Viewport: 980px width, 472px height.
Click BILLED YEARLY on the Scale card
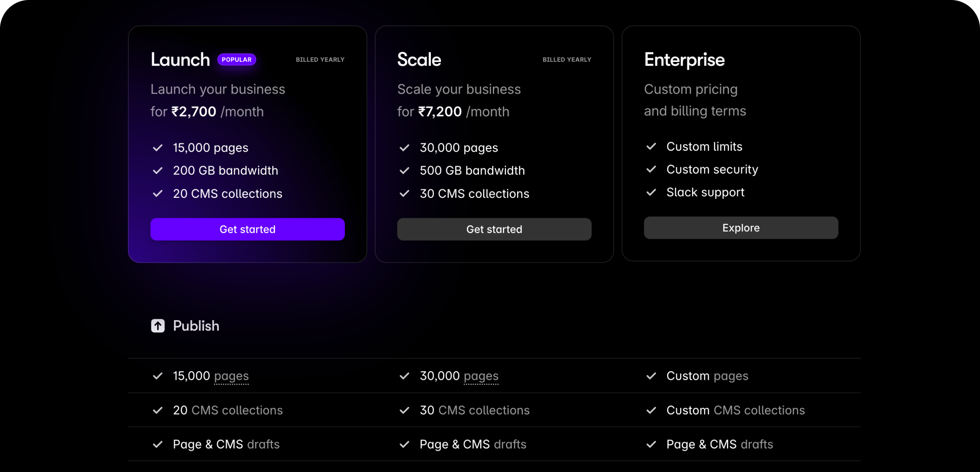(x=567, y=60)
